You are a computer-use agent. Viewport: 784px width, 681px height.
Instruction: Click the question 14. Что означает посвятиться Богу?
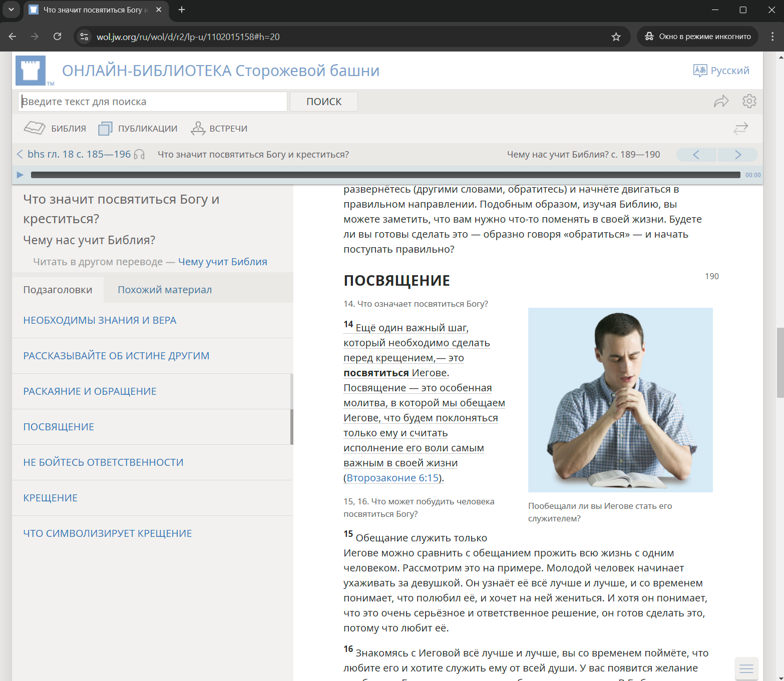416,304
